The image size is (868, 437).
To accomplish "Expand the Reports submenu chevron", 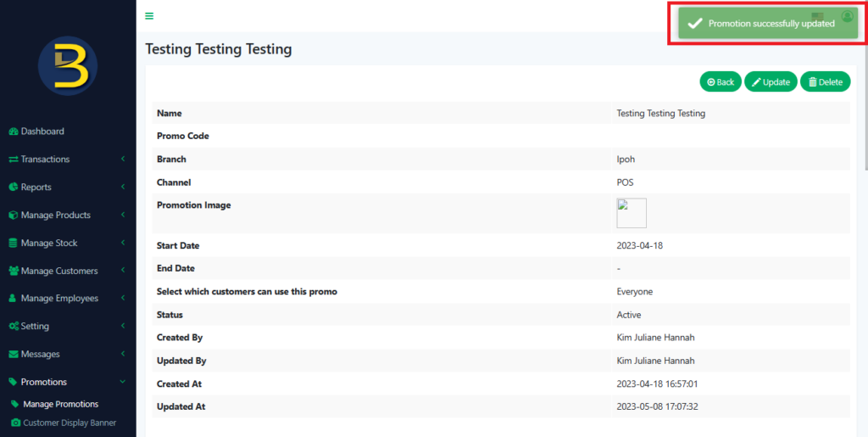I will (123, 188).
